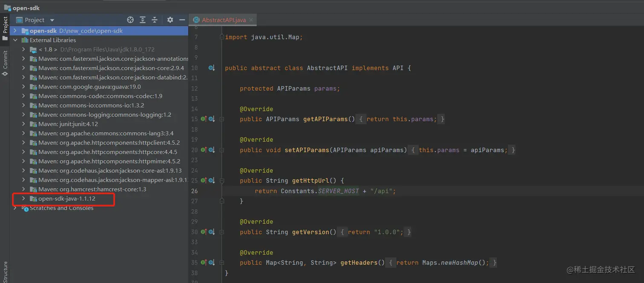Select Maven: junit:junit:4.12 library
This screenshot has width=644, height=283.
pyautogui.click(x=68, y=124)
